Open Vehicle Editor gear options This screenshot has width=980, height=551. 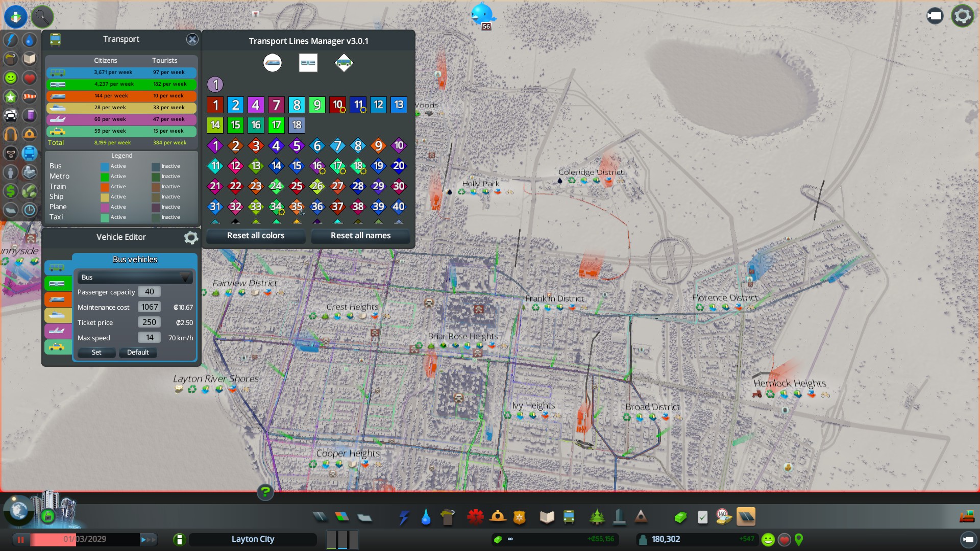(x=191, y=237)
